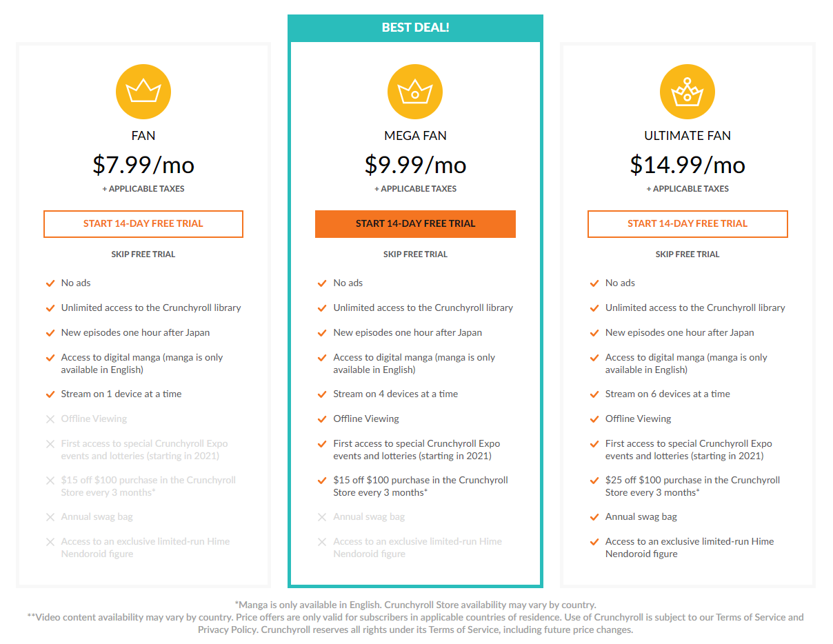This screenshot has height=644, width=833.
Task: Start the 14-day free trial for Mega Fan
Action: click(415, 224)
